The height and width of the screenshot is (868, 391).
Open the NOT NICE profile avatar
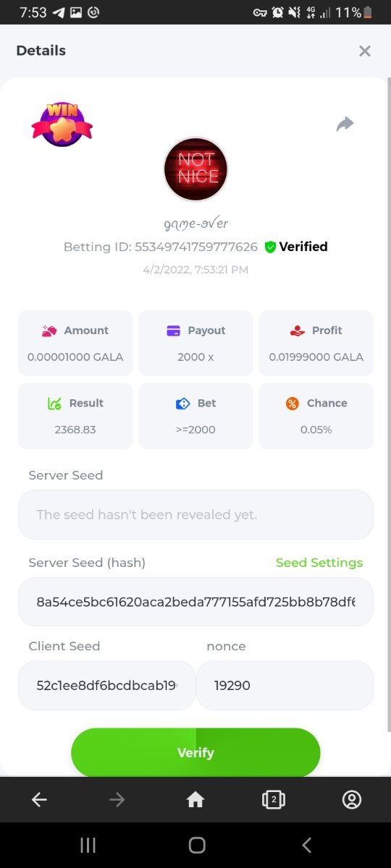tap(195, 169)
